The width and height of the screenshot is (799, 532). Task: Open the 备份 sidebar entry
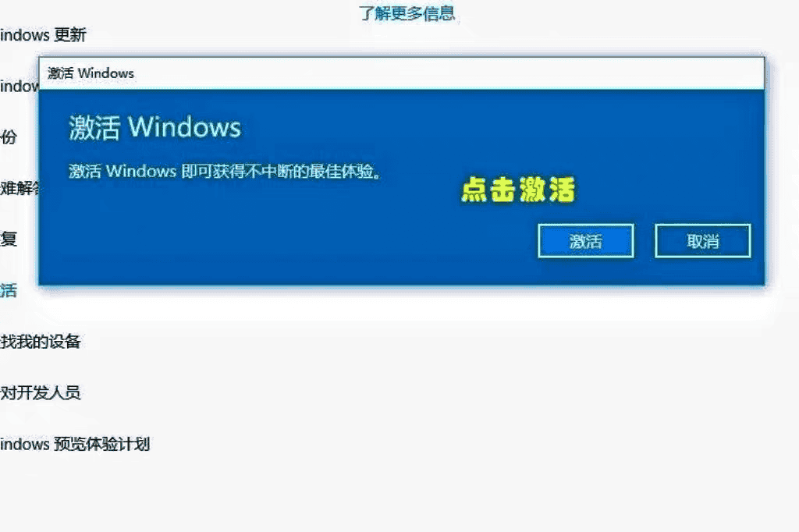click(9, 137)
